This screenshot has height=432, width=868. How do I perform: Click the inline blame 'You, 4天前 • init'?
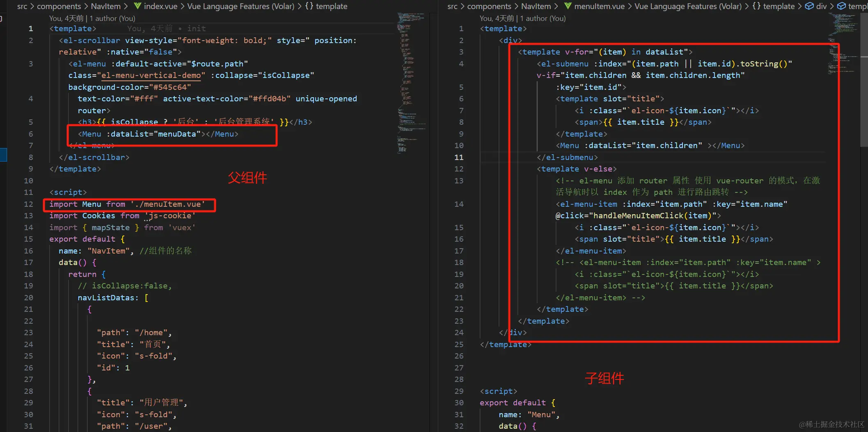pos(166,29)
